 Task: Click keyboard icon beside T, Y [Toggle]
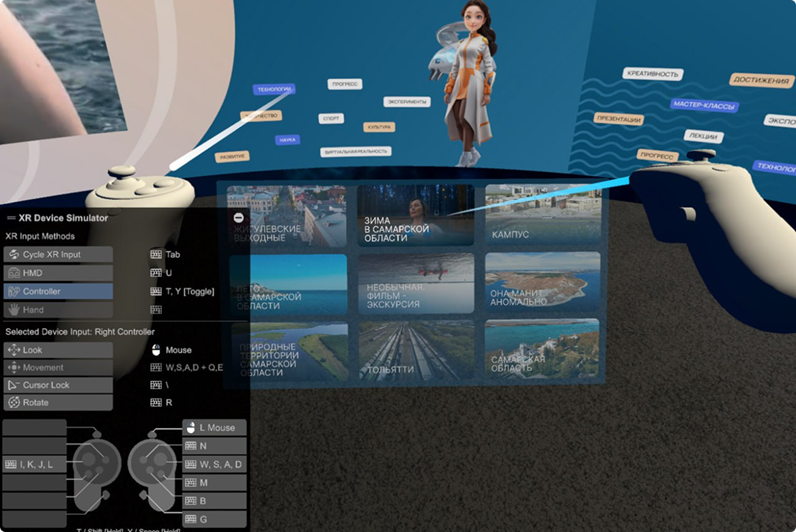click(156, 291)
